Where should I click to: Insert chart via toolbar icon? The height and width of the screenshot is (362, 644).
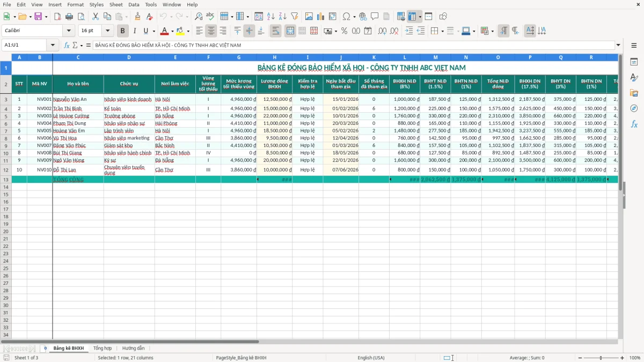pos(321,17)
